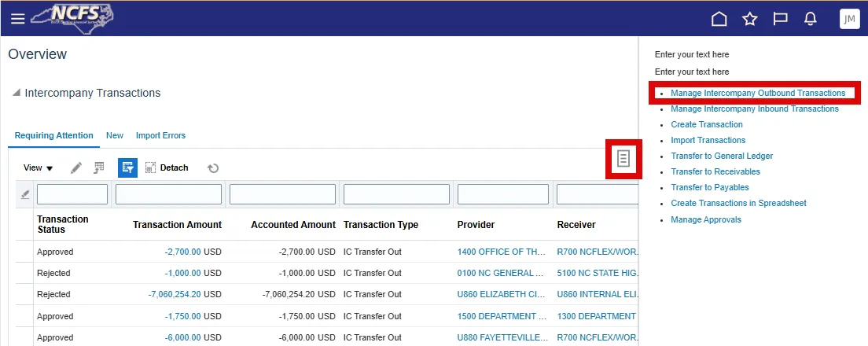This screenshot has height=346, width=868.
Task: Open Transfer to Receivables task
Action: (715, 171)
